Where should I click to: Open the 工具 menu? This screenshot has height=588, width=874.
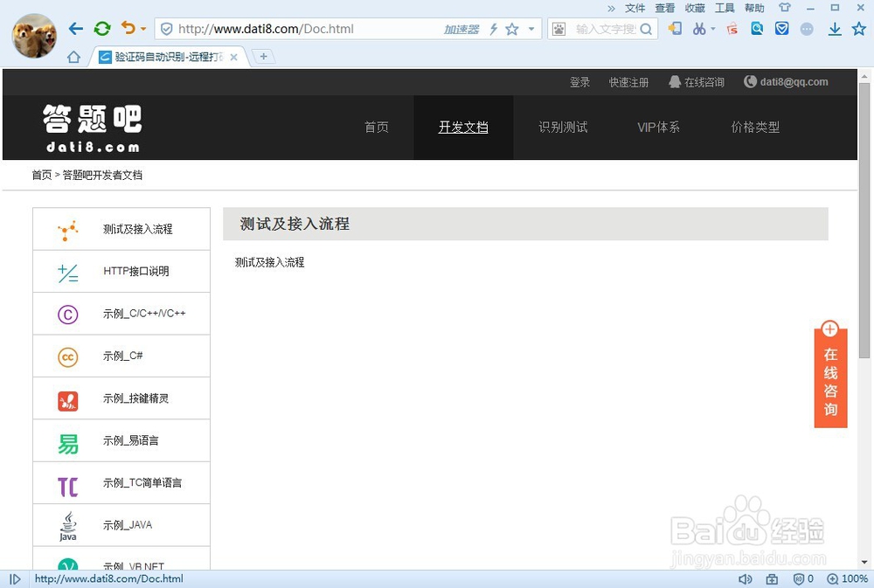(725, 8)
